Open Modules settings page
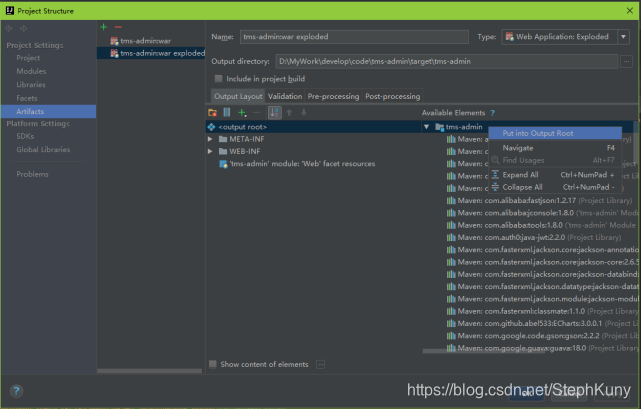 [31, 71]
